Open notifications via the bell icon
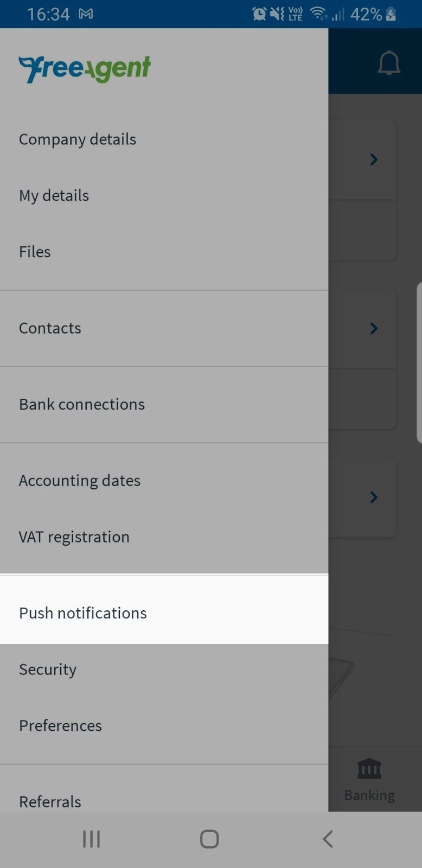The width and height of the screenshot is (422, 868). pyautogui.click(x=389, y=63)
